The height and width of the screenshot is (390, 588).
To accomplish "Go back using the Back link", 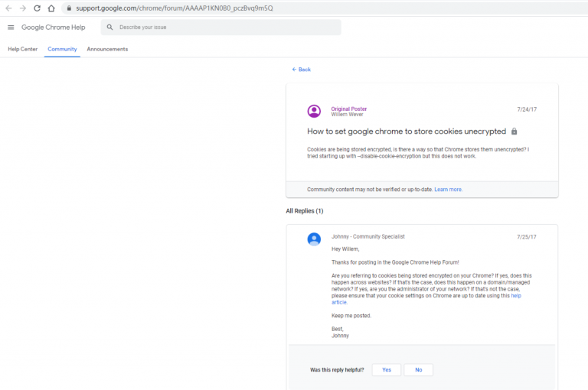I will [x=301, y=70].
